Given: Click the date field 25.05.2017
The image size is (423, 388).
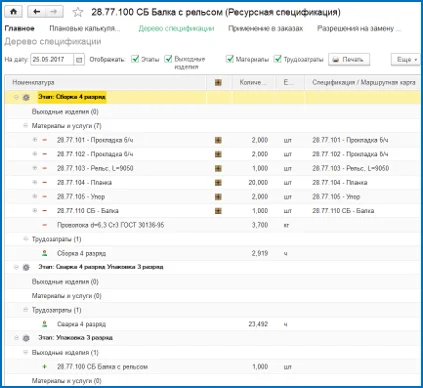Looking at the screenshot, I should pyautogui.click(x=52, y=60).
